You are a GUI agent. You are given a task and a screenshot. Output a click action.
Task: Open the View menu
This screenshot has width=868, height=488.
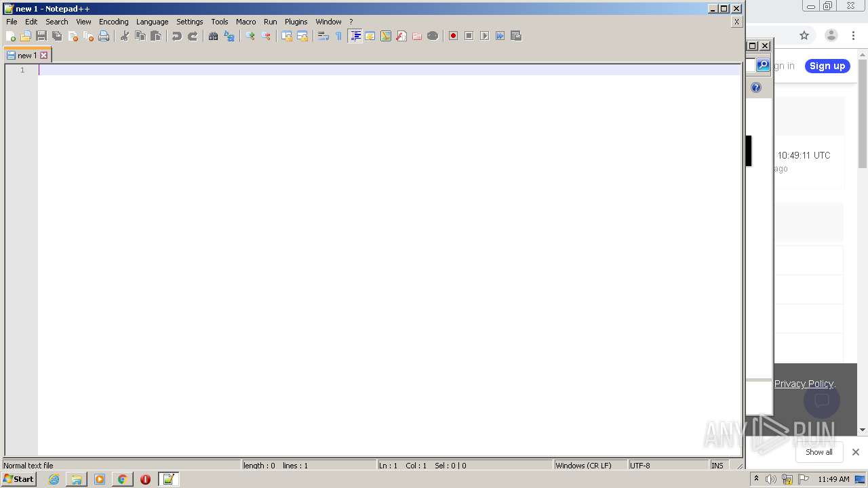point(83,22)
